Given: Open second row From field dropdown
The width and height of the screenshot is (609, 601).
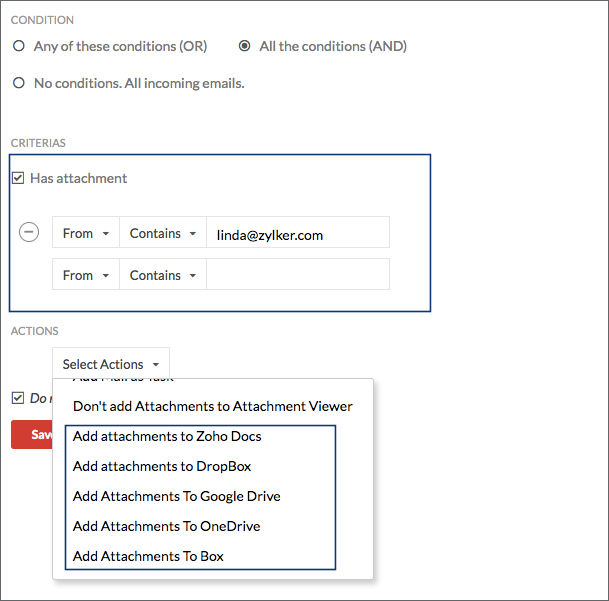Looking at the screenshot, I should [x=85, y=275].
